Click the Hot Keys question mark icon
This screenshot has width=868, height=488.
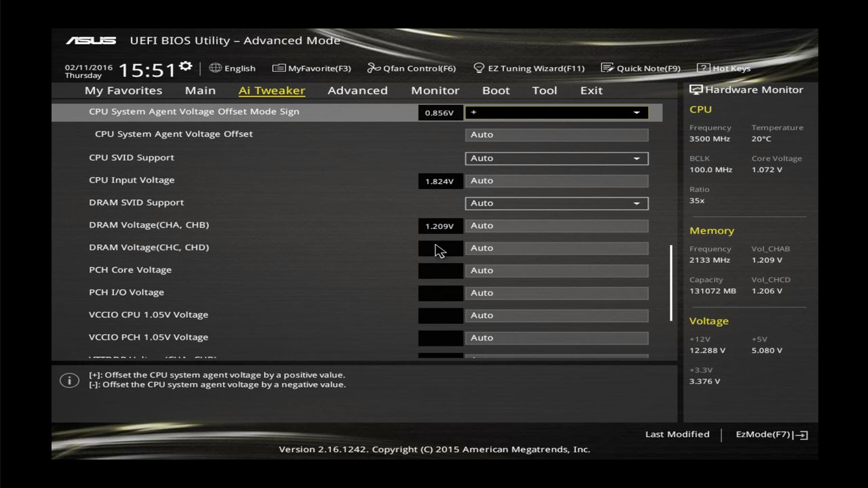click(x=703, y=68)
